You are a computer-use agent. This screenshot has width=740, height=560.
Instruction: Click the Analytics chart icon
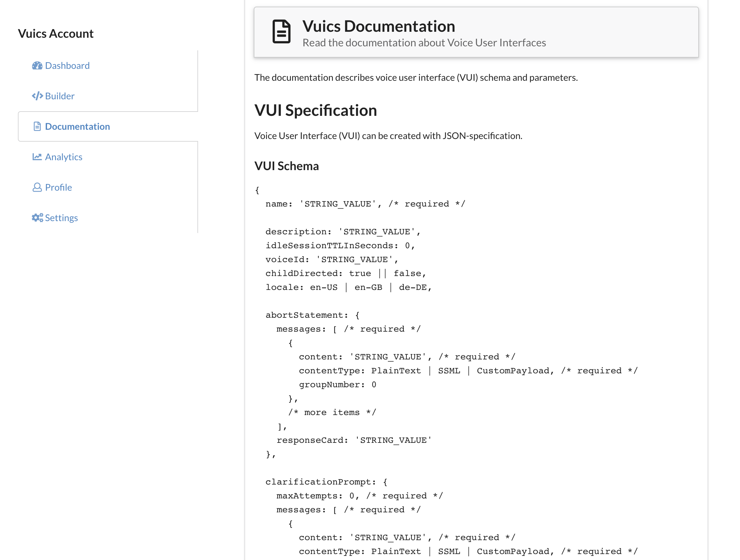37,157
